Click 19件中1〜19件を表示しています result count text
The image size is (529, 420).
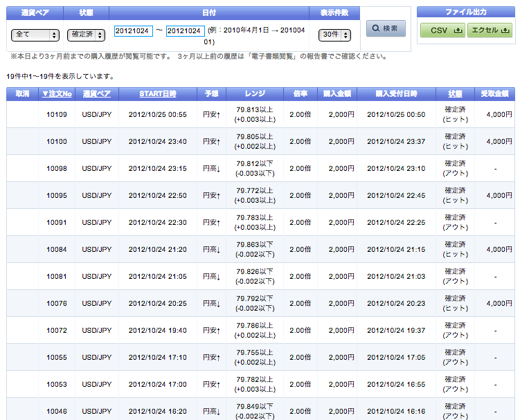click(61, 77)
